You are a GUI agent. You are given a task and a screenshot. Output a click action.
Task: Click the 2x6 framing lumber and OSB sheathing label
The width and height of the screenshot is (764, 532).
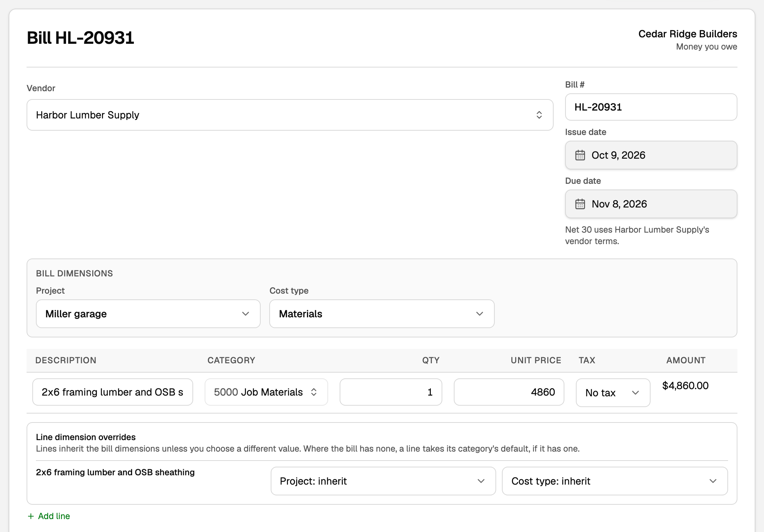115,472
